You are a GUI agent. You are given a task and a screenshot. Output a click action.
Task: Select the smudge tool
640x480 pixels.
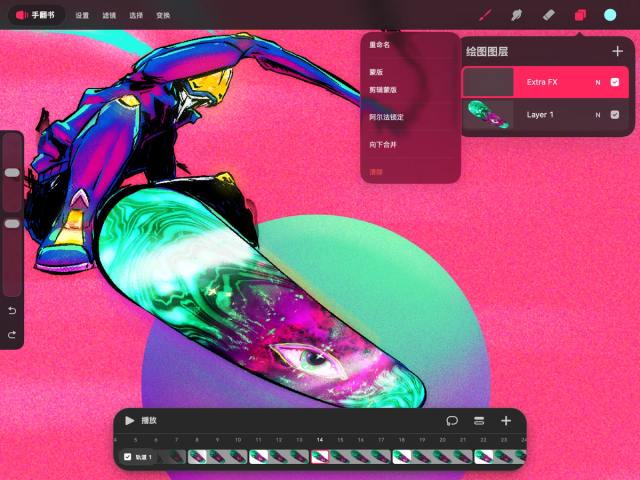(x=516, y=16)
